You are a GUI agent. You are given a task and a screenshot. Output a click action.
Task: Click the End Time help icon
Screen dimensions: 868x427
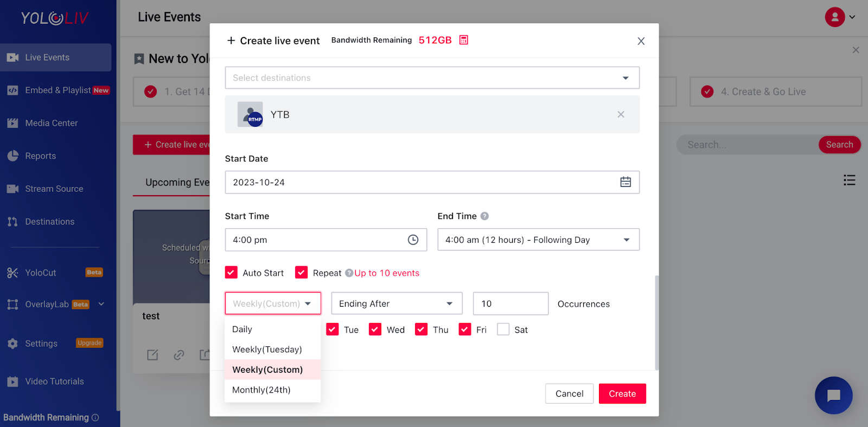[x=484, y=216]
